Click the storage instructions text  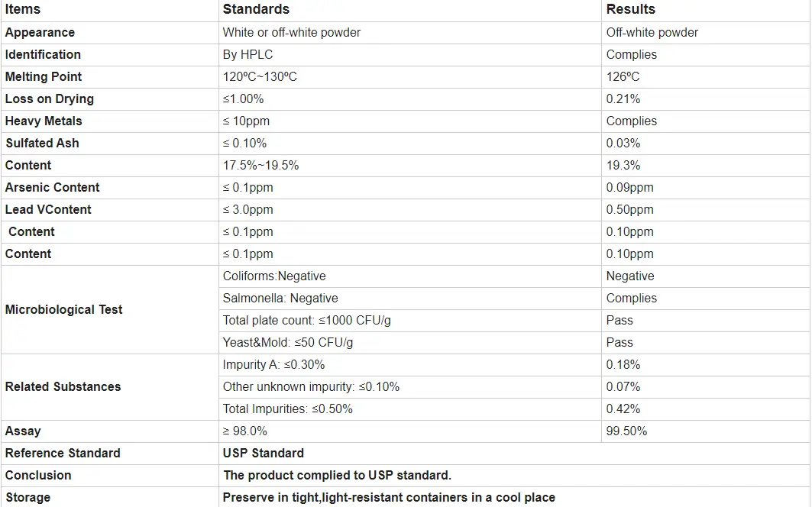[389, 498]
